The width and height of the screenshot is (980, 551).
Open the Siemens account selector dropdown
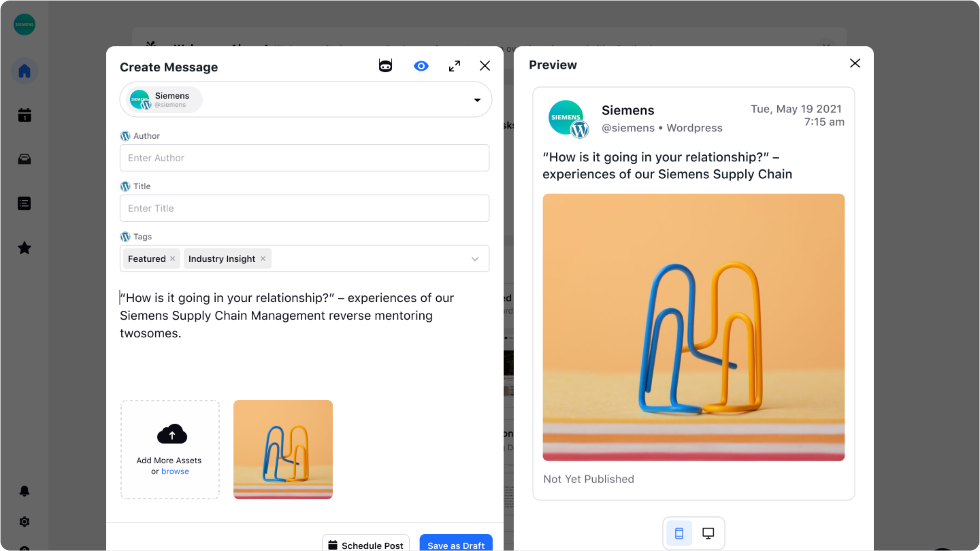click(477, 100)
